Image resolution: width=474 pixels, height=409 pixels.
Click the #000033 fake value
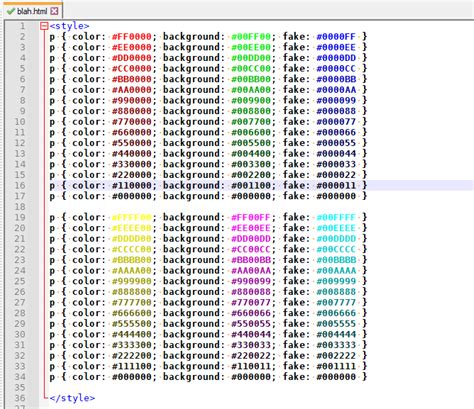click(336, 164)
